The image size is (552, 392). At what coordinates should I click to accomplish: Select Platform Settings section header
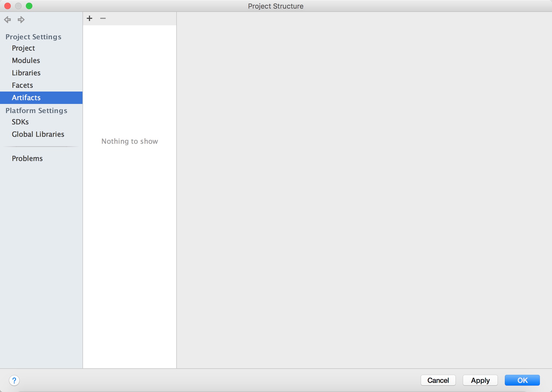[x=36, y=110]
